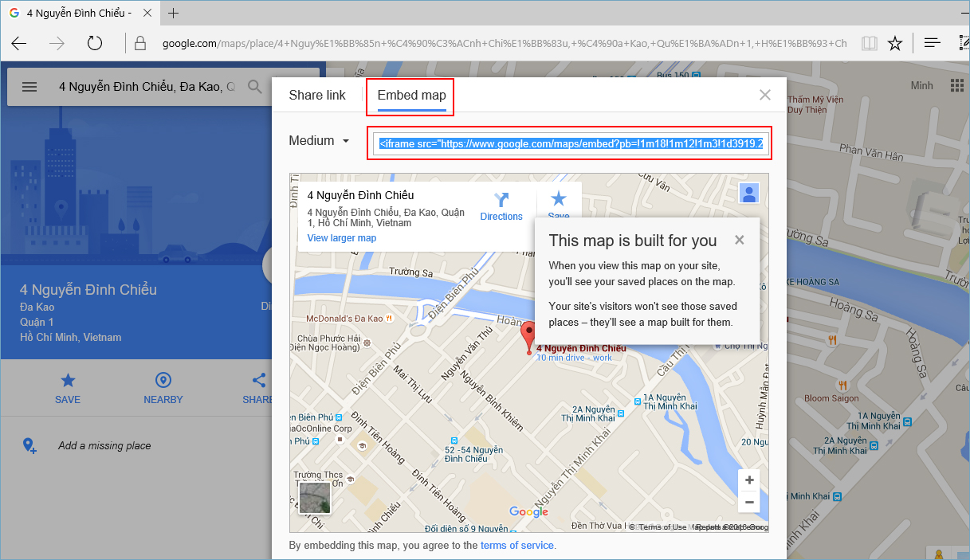Click the search magnifier icon
This screenshot has width=970, height=560.
[255, 87]
